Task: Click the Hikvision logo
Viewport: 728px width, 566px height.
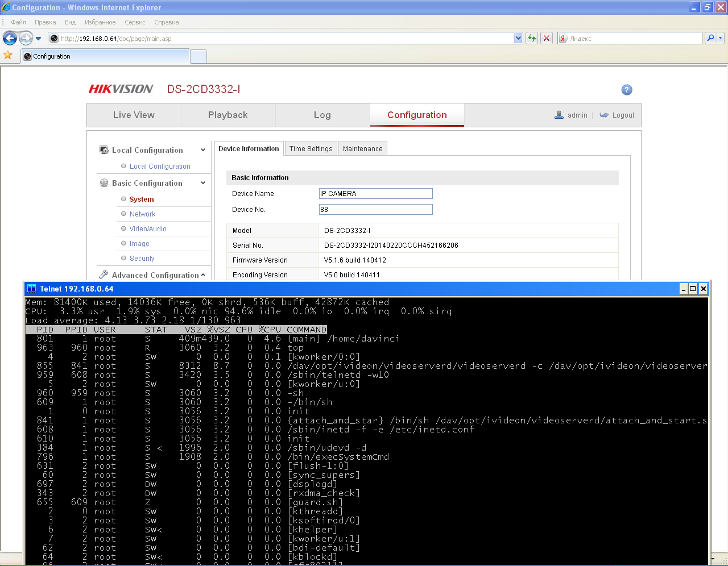Action: (121, 89)
